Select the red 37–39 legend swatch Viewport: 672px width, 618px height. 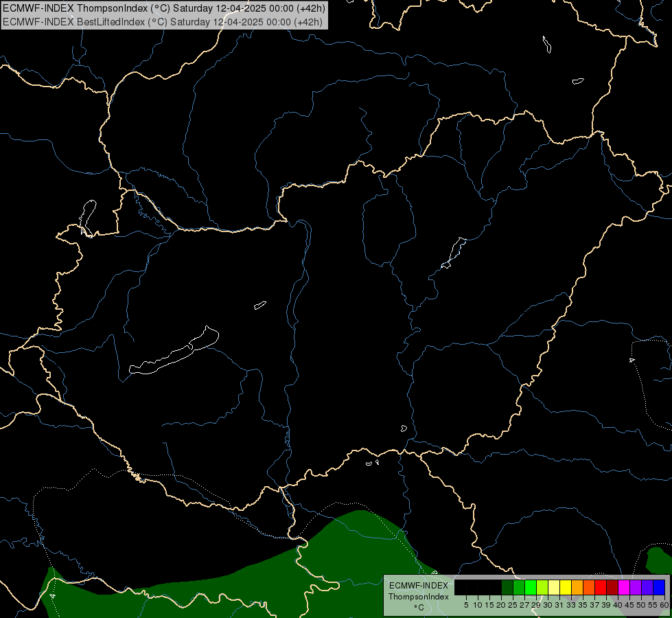click(601, 587)
